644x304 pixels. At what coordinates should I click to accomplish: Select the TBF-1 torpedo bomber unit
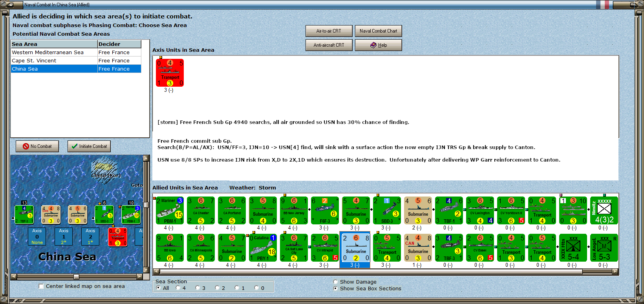click(x=449, y=210)
